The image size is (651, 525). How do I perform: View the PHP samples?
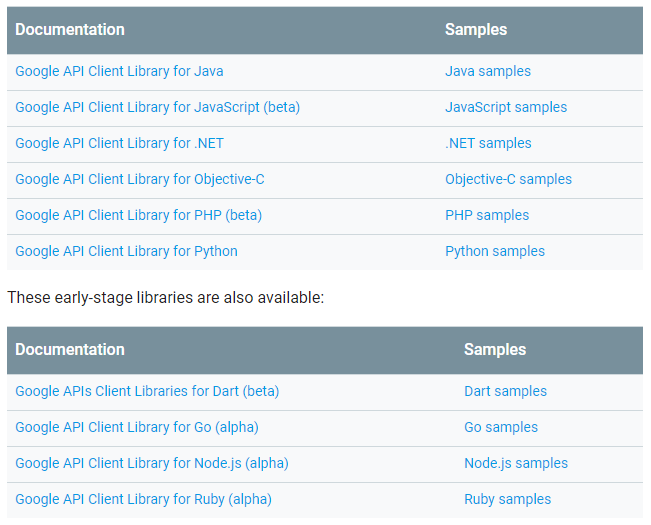click(487, 215)
